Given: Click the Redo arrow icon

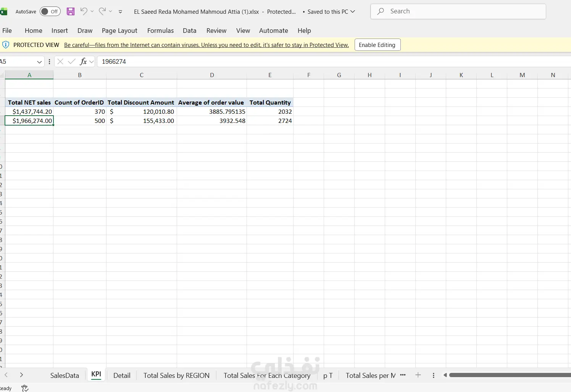Looking at the screenshot, I should click(102, 11).
